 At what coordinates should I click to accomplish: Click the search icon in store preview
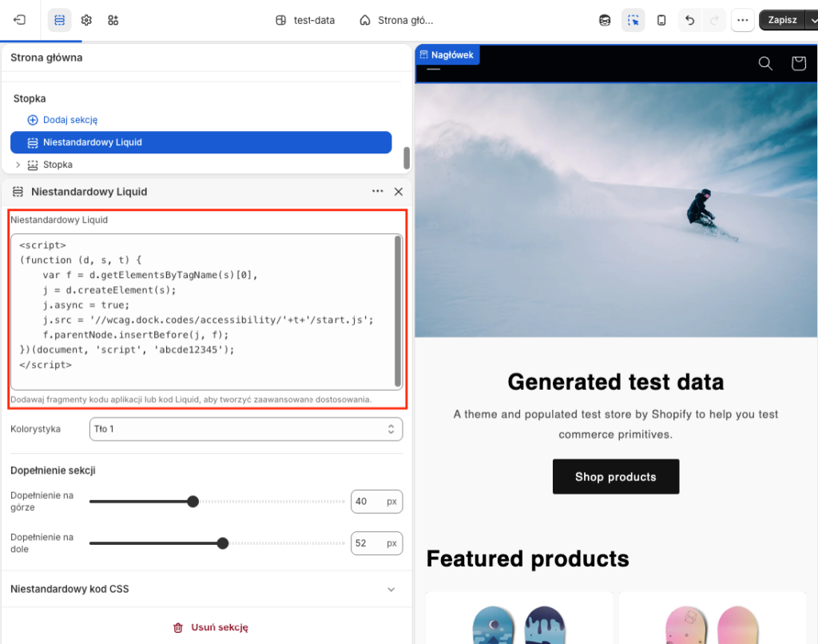click(x=765, y=63)
